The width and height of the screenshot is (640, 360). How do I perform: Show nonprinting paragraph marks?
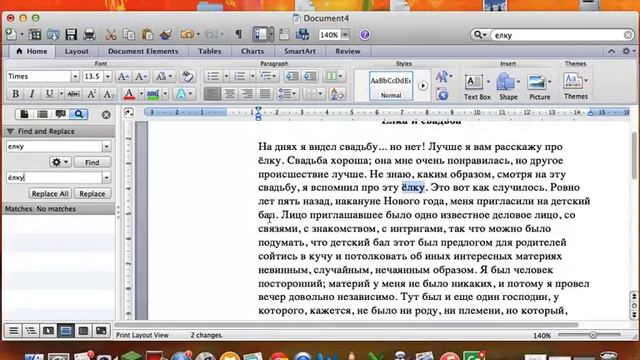tap(238, 35)
